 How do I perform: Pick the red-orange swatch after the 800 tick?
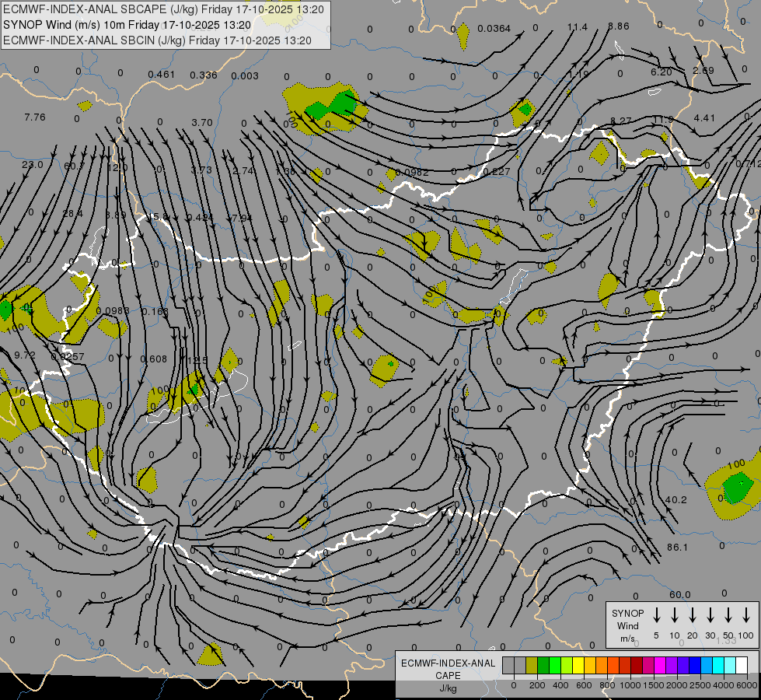coord(613,666)
